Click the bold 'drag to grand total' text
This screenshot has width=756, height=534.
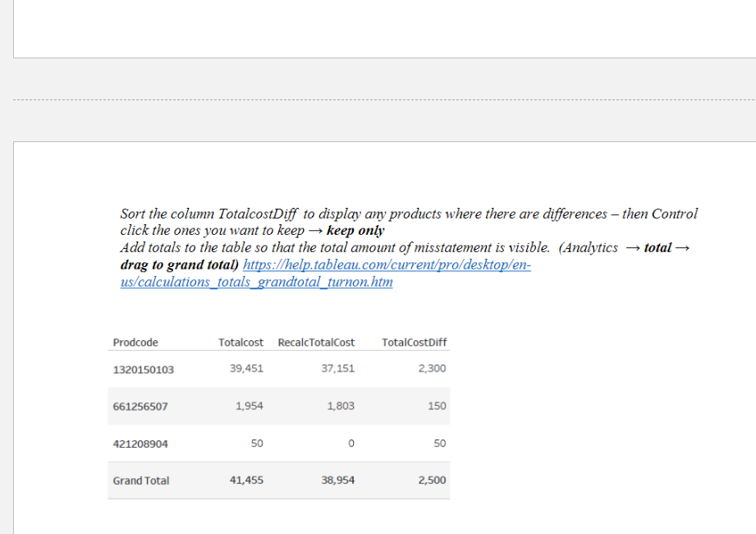pos(180,265)
